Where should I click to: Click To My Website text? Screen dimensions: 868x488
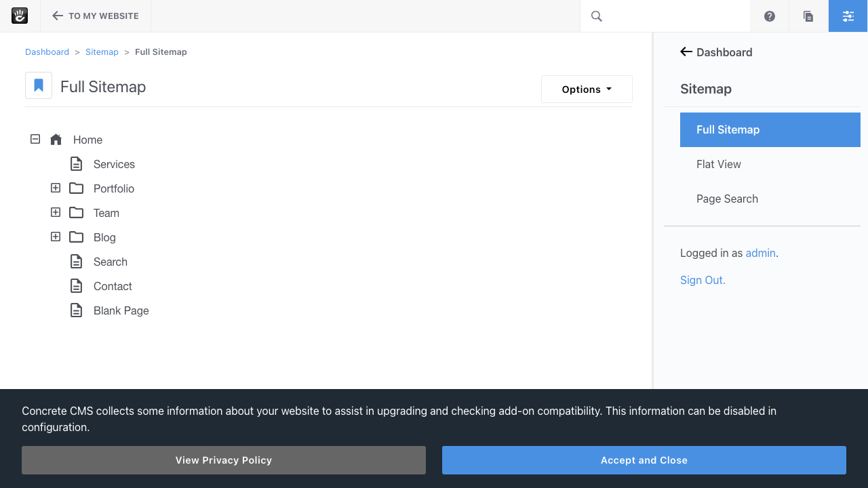click(x=104, y=16)
